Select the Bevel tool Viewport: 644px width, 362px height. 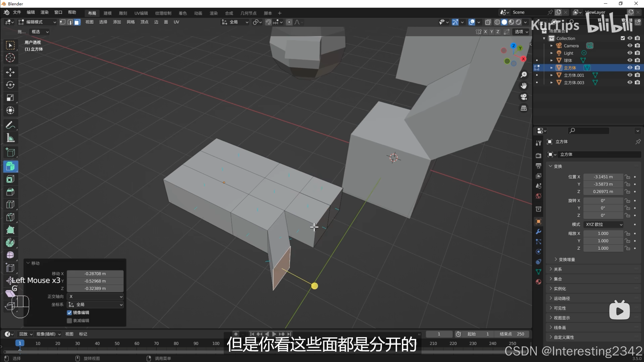(10, 192)
